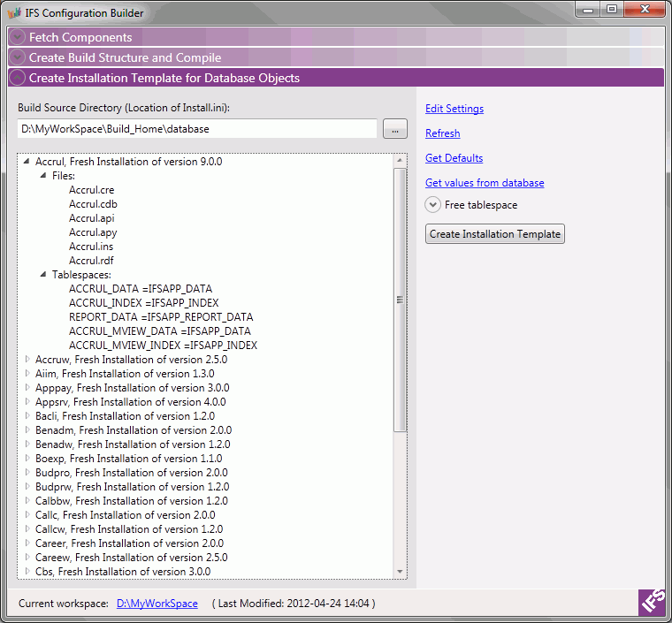Collapse Create Installation Template section chevron

point(17,78)
